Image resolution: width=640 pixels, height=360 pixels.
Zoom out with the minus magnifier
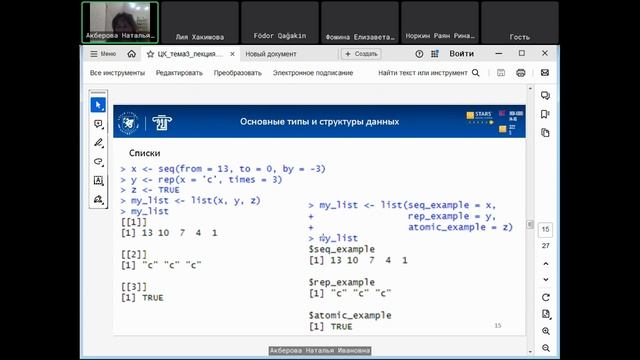coord(546,348)
